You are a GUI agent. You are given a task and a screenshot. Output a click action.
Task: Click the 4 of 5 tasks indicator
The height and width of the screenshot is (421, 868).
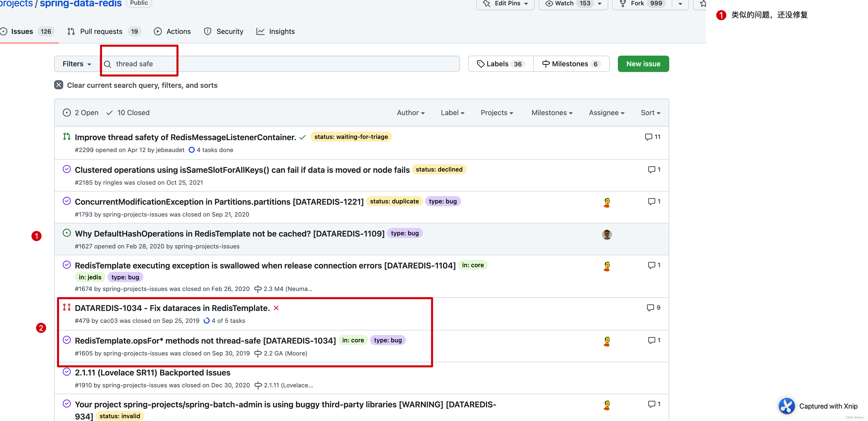click(224, 321)
